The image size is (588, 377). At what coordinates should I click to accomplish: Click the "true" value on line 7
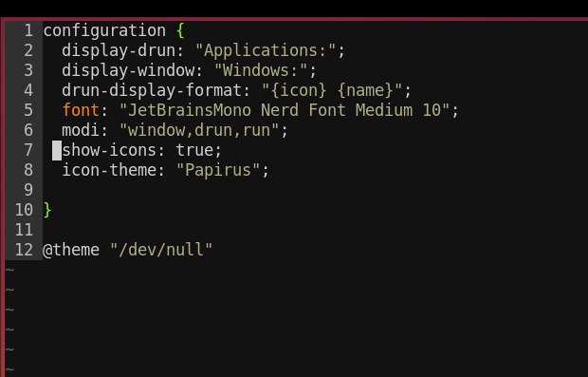point(194,150)
